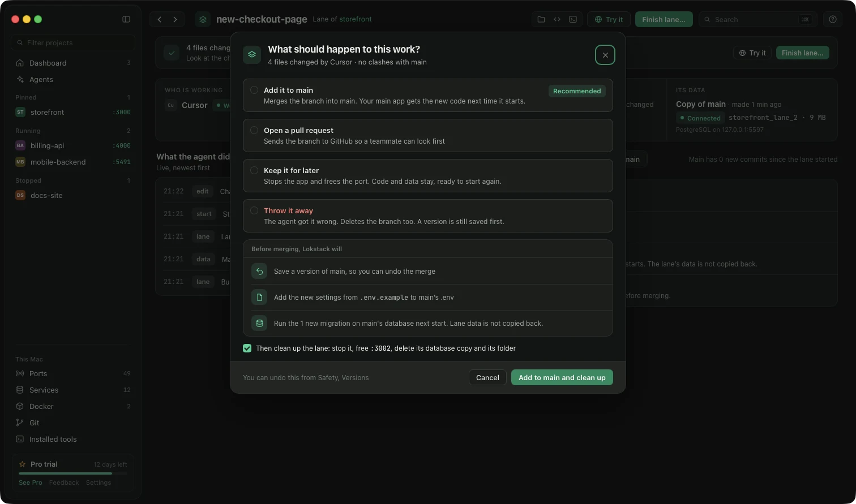Select the billing-api project
The width and height of the screenshot is (856, 504).
tap(73, 145)
